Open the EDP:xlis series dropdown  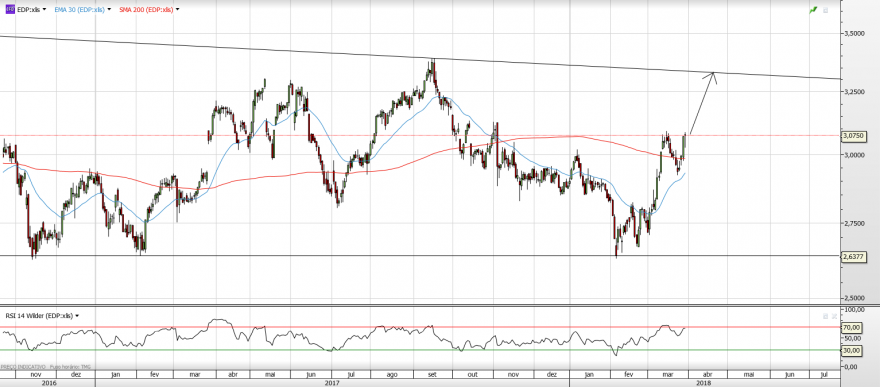(x=44, y=10)
